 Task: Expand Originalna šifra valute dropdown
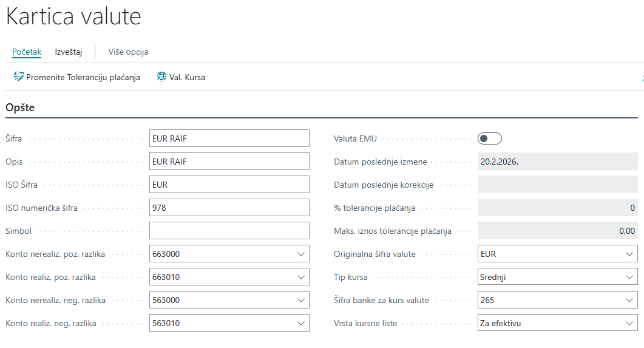click(x=629, y=254)
